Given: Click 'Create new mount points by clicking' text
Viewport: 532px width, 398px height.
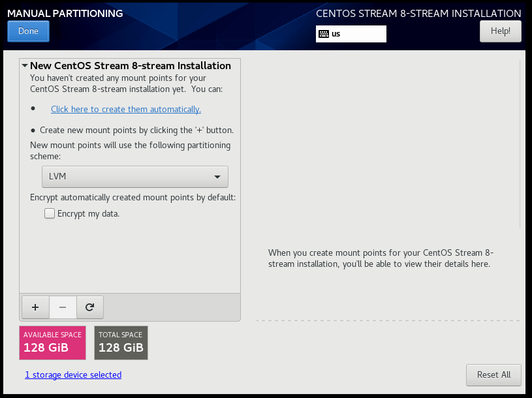Looking at the screenshot, I should (x=136, y=130).
